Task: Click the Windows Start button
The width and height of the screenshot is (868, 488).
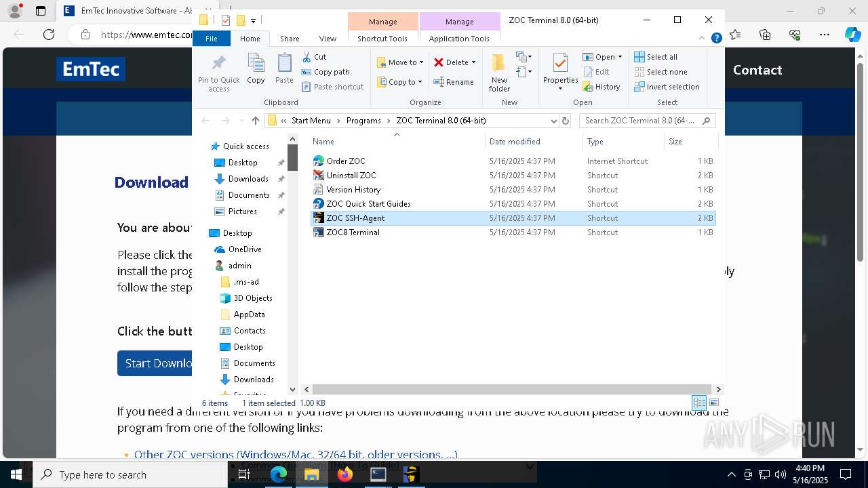Action: tap(16, 474)
